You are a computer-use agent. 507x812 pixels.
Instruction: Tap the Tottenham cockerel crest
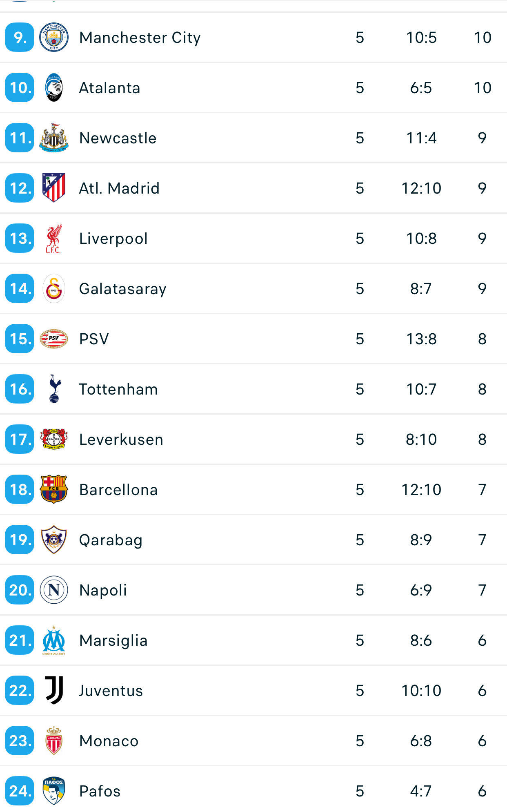tap(54, 389)
